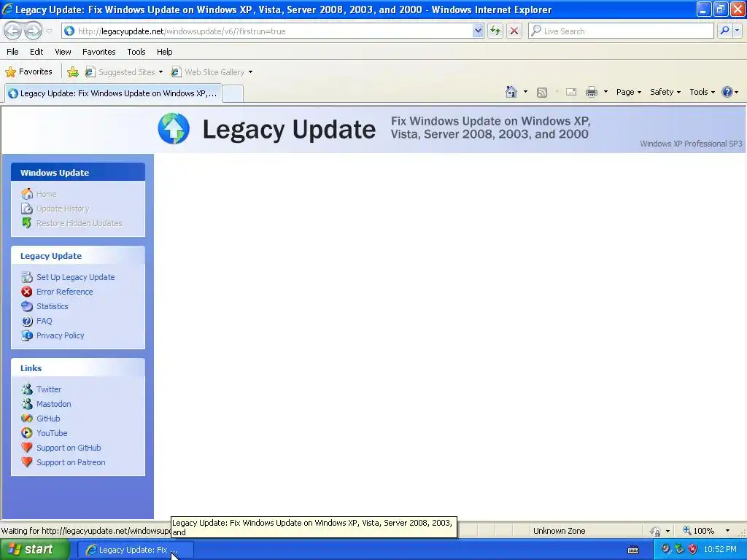Open the Set Up Legacy Update link
This screenshot has height=560, width=747.
(x=75, y=277)
